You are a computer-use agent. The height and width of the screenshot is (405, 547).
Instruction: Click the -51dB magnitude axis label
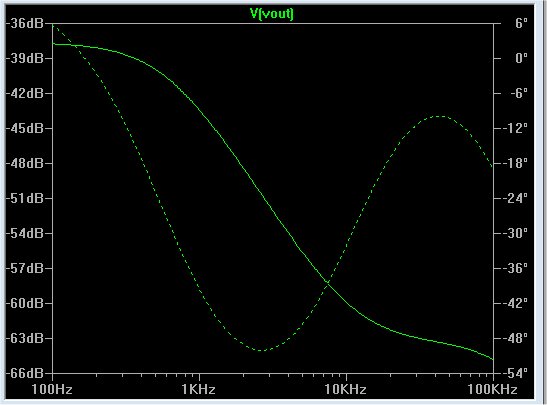(25, 198)
